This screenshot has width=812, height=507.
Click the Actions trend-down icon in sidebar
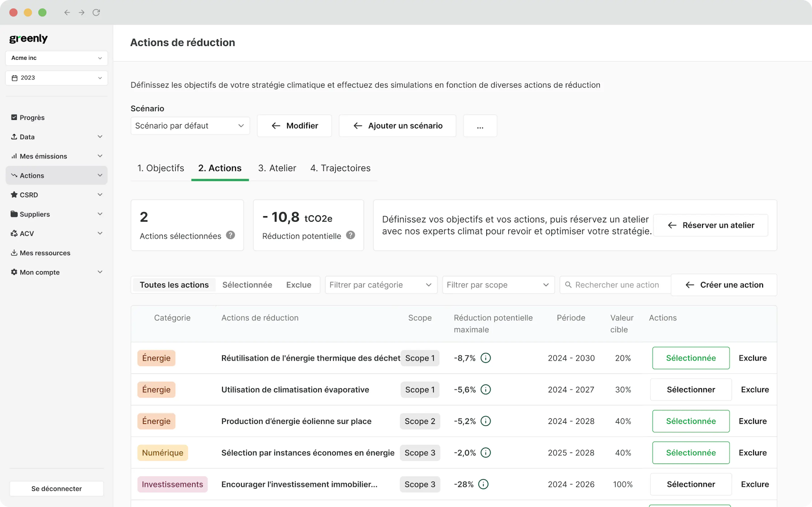[x=14, y=175]
